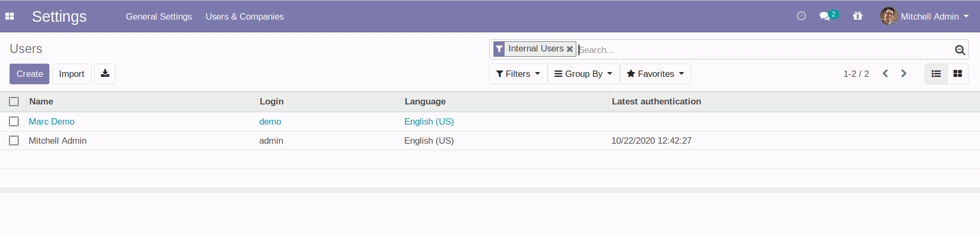This screenshot has width=980, height=237.
Task: Open the Favorites dropdown
Action: pos(655,74)
